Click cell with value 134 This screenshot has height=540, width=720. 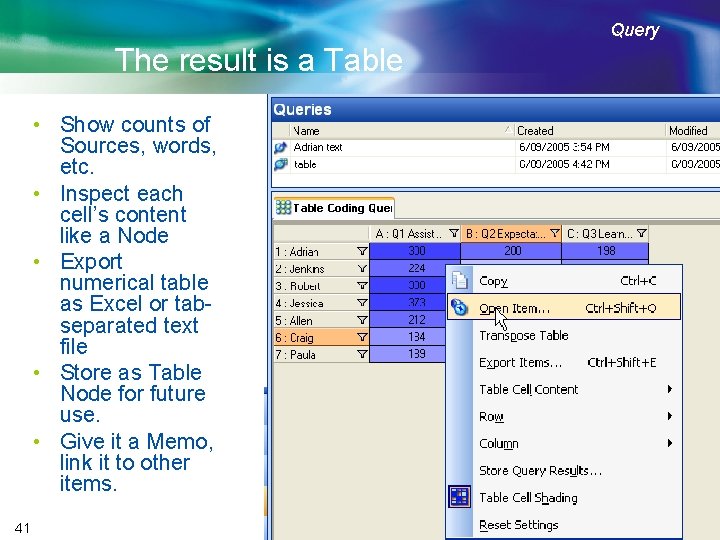click(408, 337)
